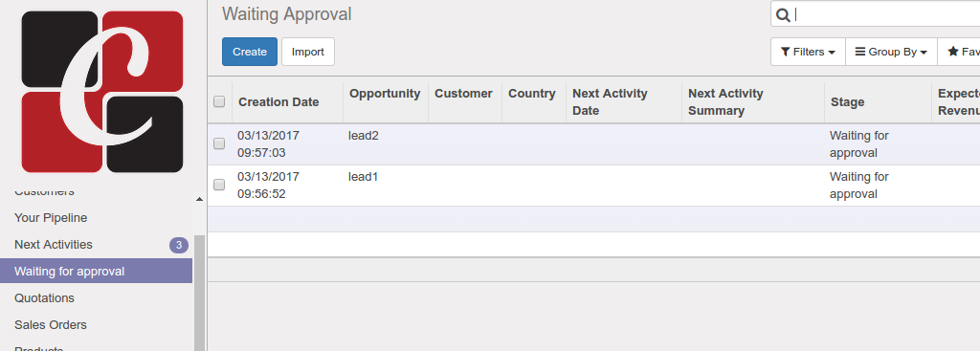
Task: Sort by the Creation Date column
Action: pos(278,102)
